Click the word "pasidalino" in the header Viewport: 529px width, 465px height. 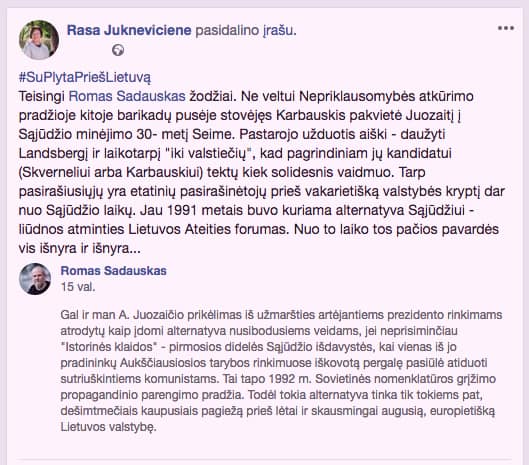(x=227, y=30)
